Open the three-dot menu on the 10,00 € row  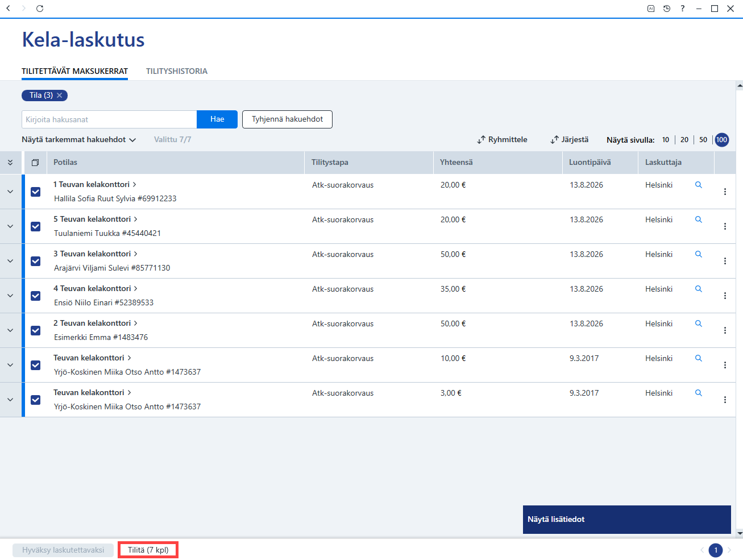pyautogui.click(x=725, y=365)
